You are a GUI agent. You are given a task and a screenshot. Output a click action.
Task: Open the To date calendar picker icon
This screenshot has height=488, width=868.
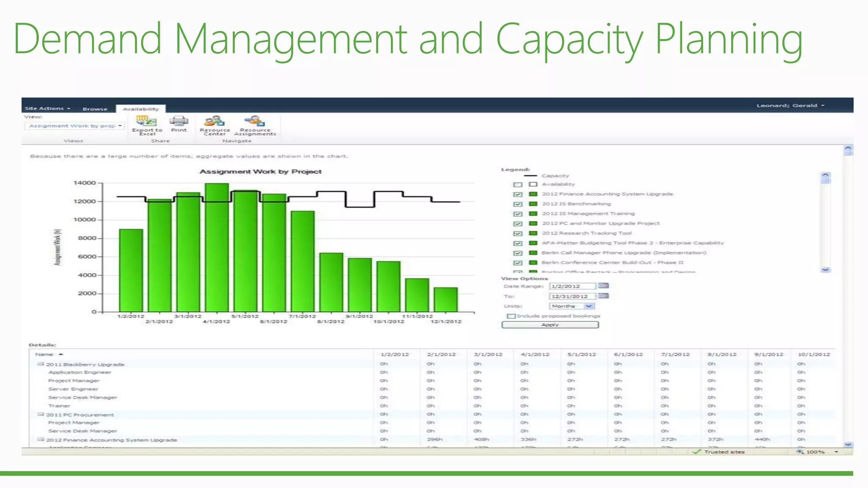(603, 296)
